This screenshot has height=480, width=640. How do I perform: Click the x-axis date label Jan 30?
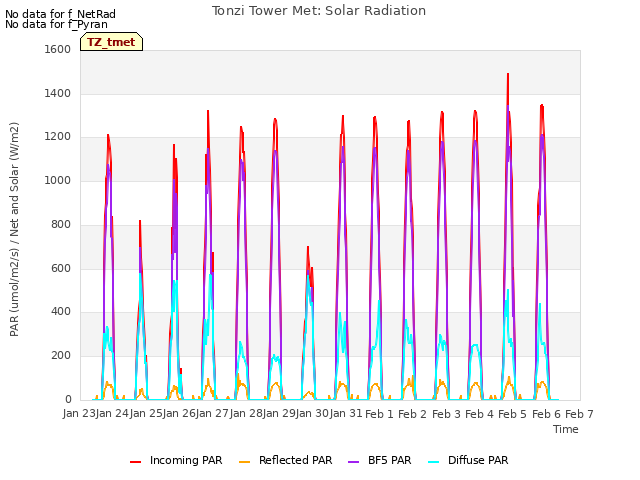point(312,413)
